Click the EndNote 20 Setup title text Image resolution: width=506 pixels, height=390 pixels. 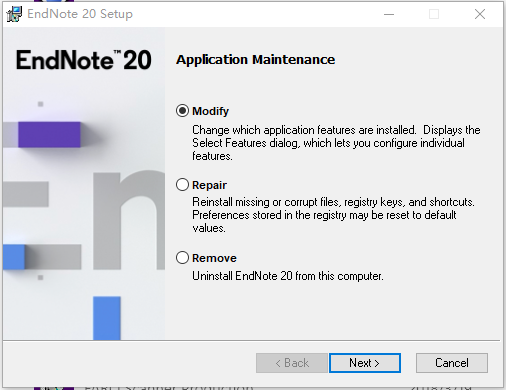pyautogui.click(x=80, y=14)
